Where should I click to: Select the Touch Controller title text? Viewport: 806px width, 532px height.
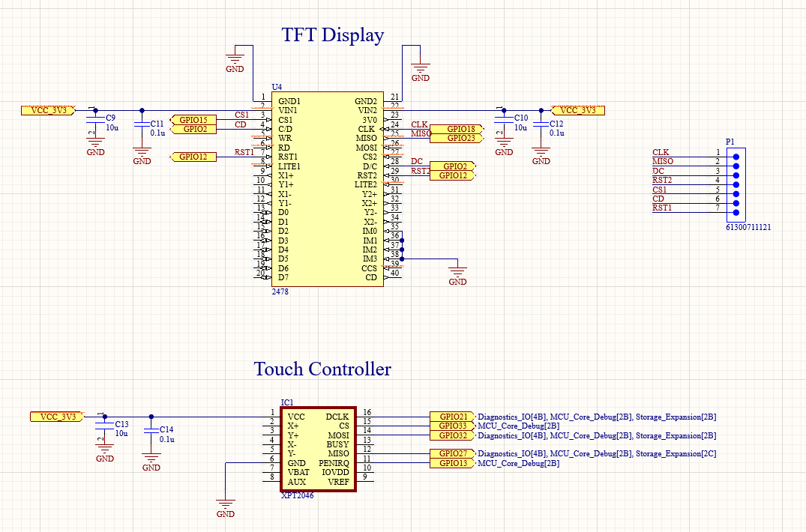pyautogui.click(x=322, y=369)
